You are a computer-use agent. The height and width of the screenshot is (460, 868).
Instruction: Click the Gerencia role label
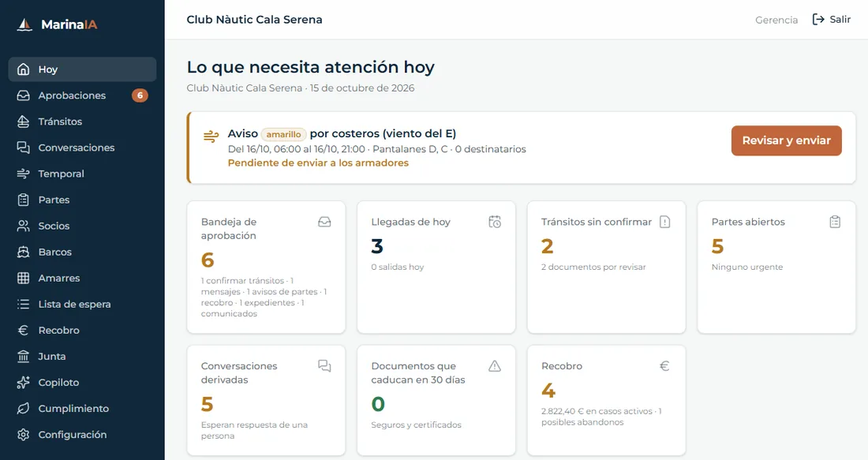click(776, 20)
